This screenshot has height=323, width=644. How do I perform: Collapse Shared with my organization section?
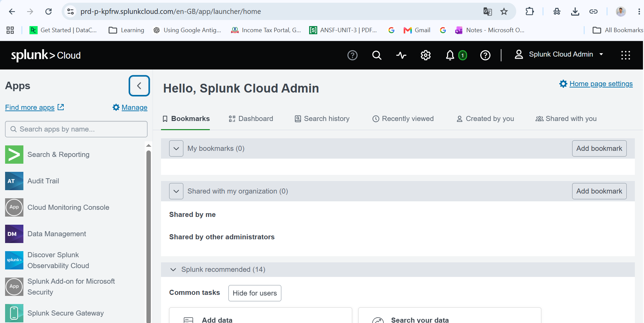[176, 191]
